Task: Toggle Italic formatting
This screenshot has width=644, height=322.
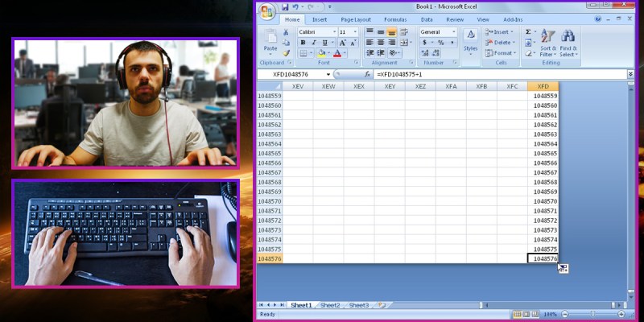Action: click(314, 43)
